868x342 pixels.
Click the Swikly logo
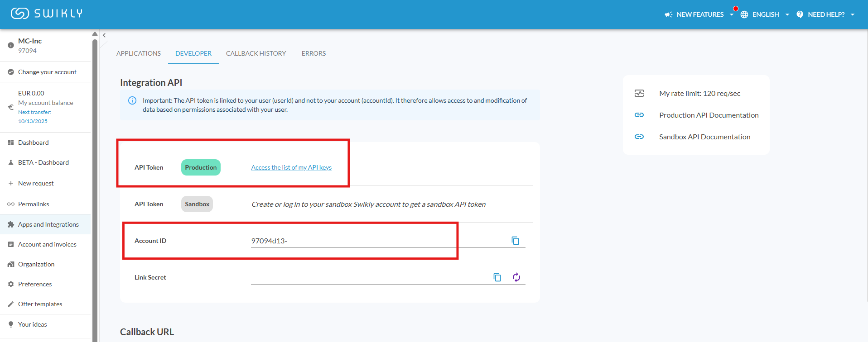tap(47, 14)
